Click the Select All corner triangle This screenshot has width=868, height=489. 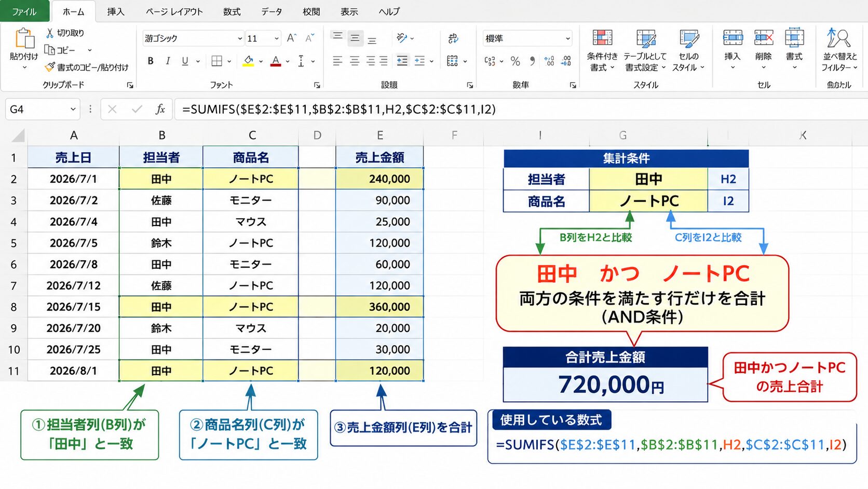(18, 136)
